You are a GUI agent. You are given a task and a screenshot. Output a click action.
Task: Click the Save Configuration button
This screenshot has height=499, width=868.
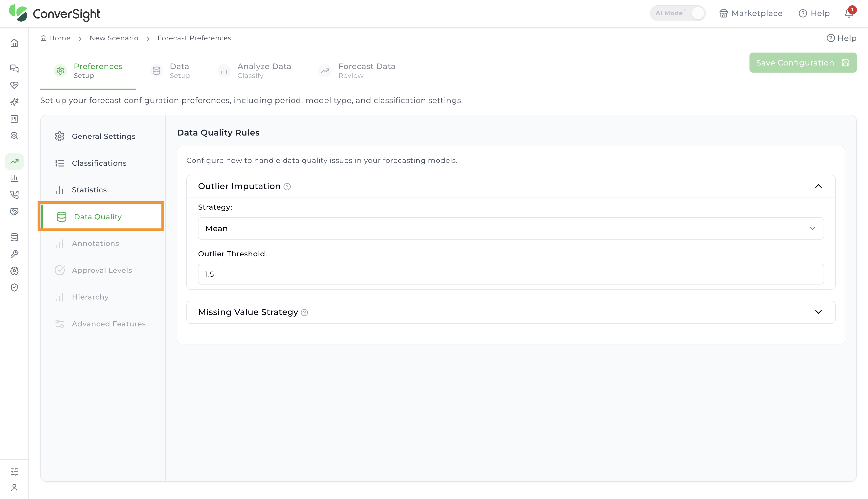point(803,63)
